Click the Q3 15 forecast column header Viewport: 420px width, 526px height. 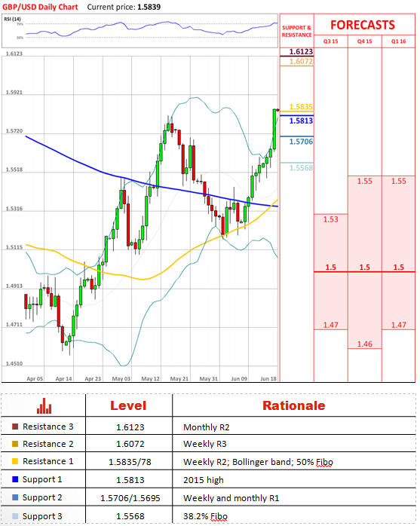click(331, 41)
